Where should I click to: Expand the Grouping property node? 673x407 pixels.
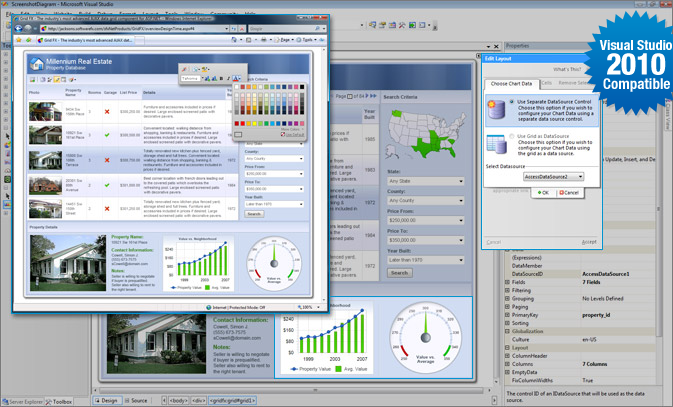pyautogui.click(x=507, y=298)
